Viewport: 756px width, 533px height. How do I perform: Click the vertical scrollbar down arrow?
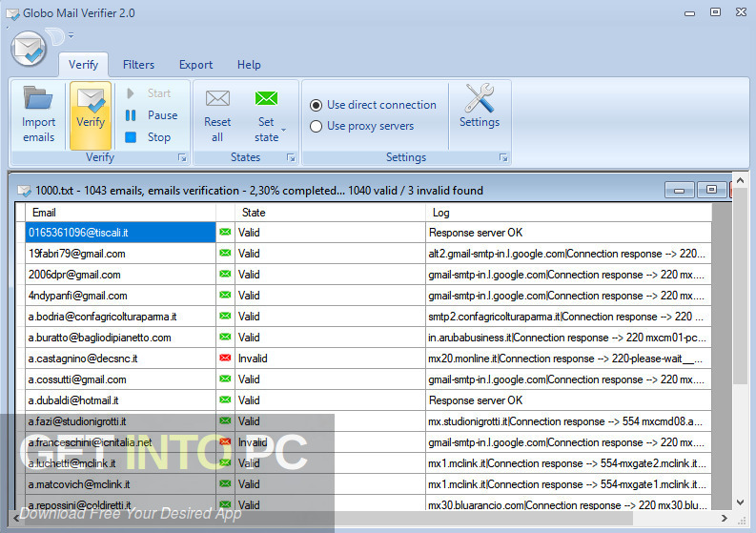point(741,502)
